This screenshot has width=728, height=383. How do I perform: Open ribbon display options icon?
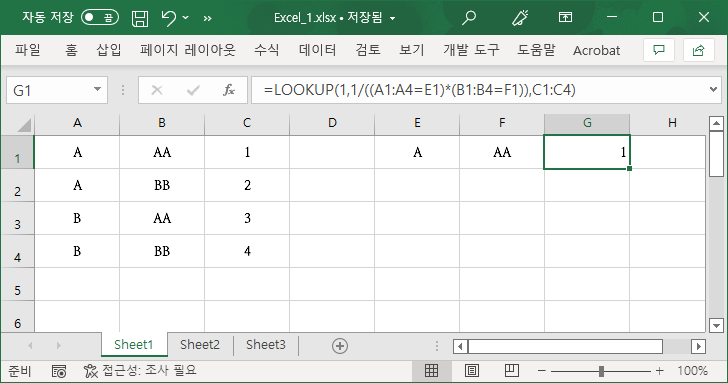pos(565,18)
